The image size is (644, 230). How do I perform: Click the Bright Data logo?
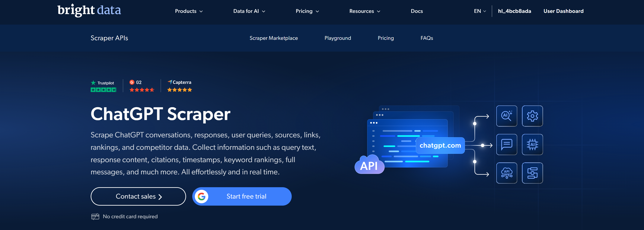(x=89, y=10)
